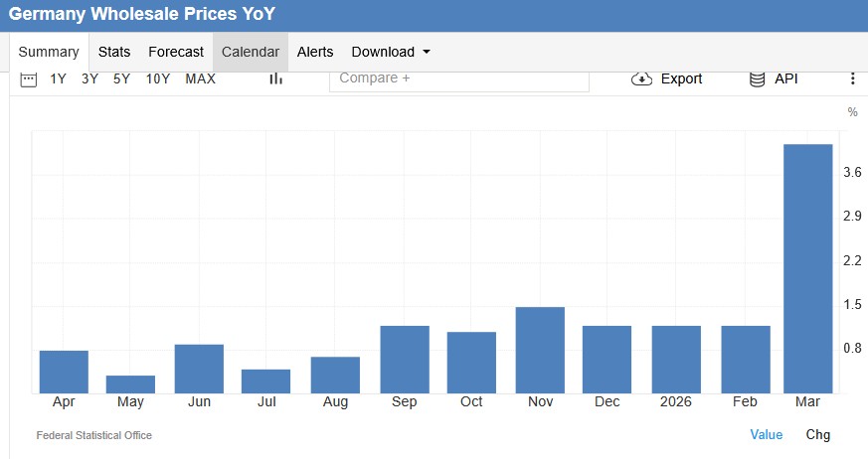
Task: Select the 10Y time range
Action: pos(158,78)
